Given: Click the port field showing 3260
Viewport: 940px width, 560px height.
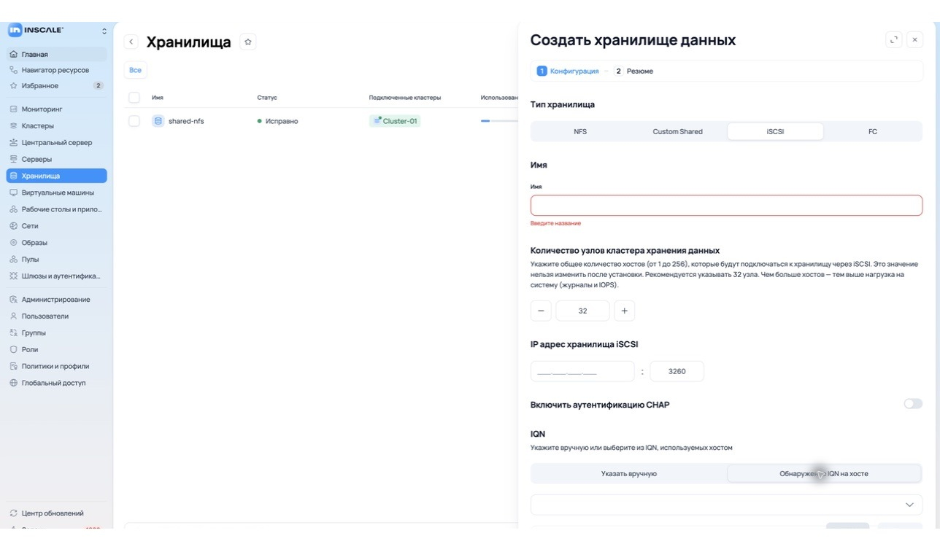Looking at the screenshot, I should coord(677,371).
